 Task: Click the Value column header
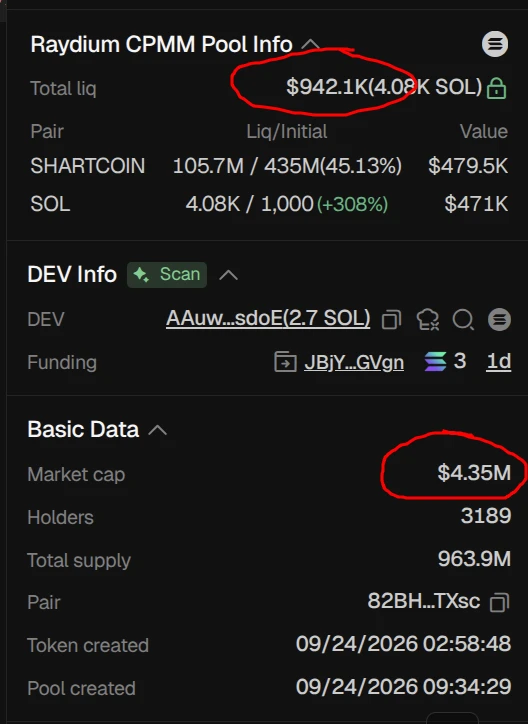(x=484, y=132)
